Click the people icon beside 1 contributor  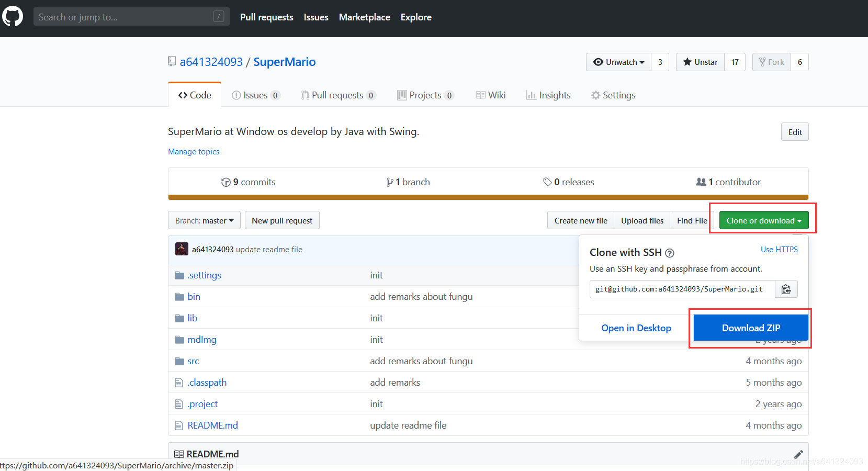click(x=701, y=182)
